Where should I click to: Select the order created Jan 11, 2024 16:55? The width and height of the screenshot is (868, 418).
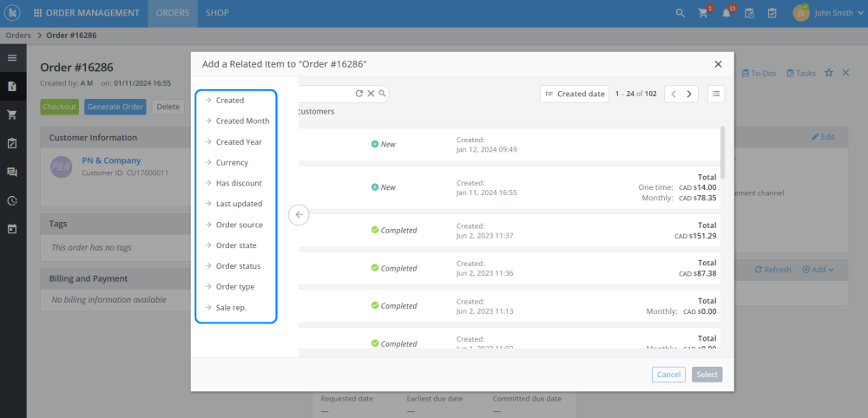pos(510,187)
